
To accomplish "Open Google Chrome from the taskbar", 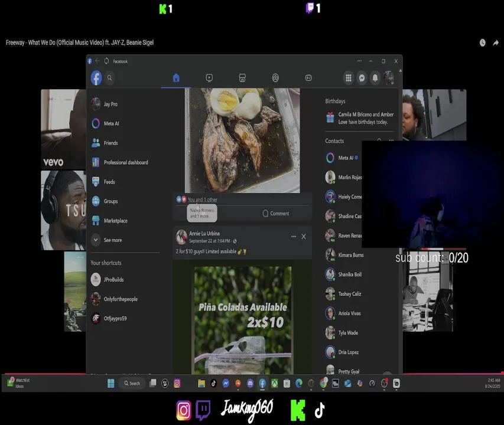I will click(323, 383).
